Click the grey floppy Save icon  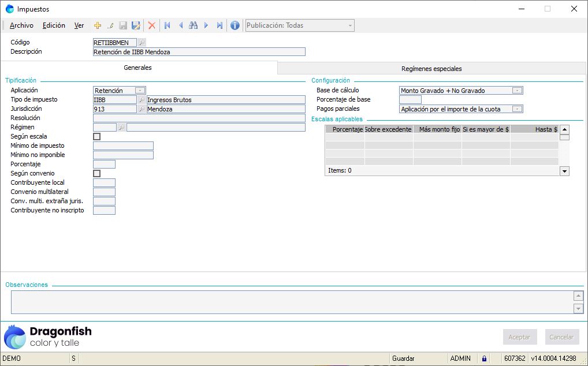click(x=123, y=25)
